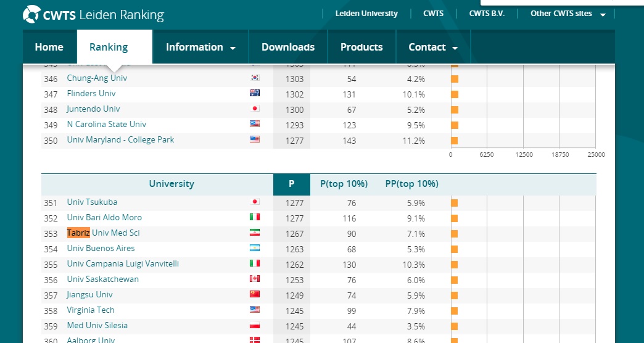Viewport: 644px width, 343px height.
Task: Click the Australia flag beside Flinders Univ
Action: (254, 94)
